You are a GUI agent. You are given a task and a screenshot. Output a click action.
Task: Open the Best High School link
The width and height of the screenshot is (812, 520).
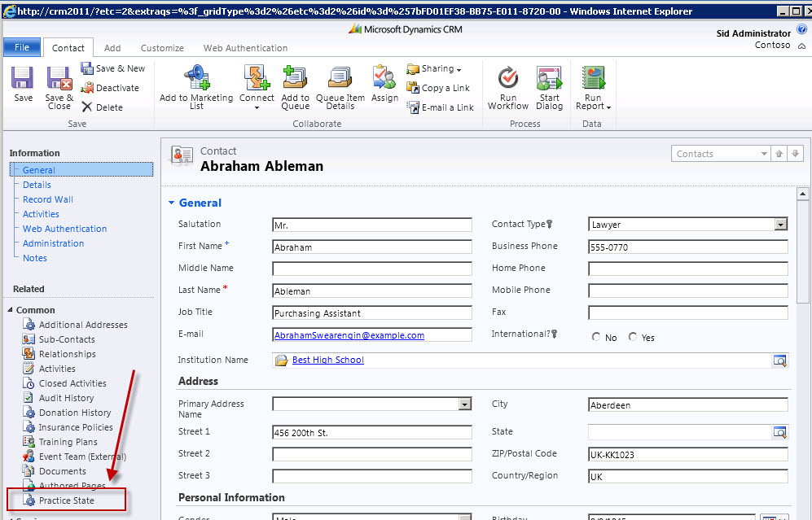point(327,360)
